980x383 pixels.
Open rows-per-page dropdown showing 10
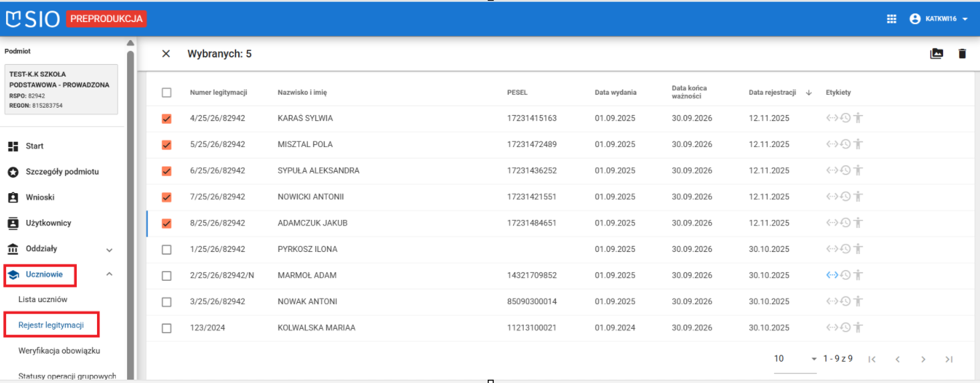click(x=795, y=359)
